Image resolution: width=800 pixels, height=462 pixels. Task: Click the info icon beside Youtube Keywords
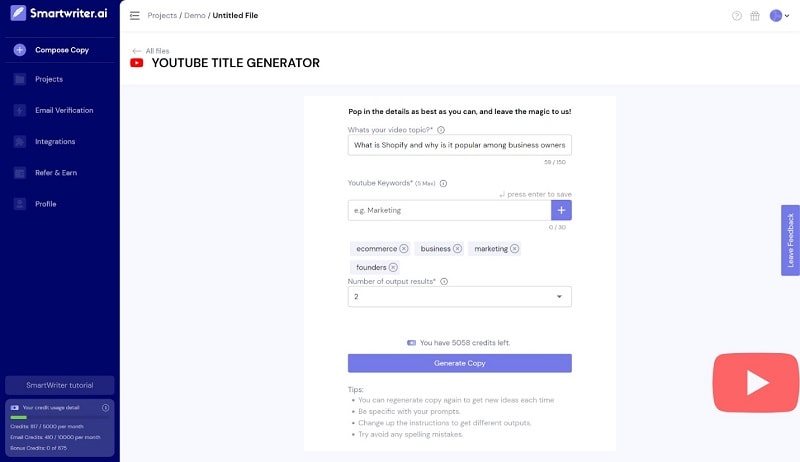click(443, 183)
